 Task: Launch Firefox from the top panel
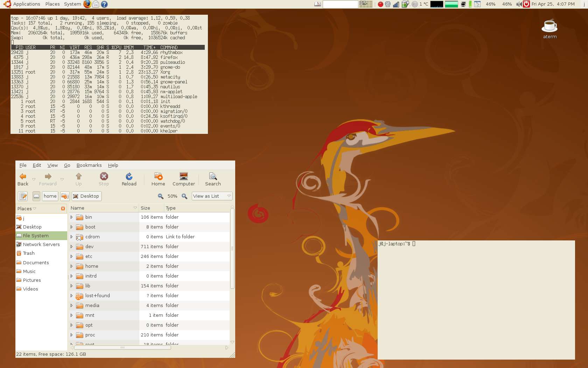coord(87,4)
